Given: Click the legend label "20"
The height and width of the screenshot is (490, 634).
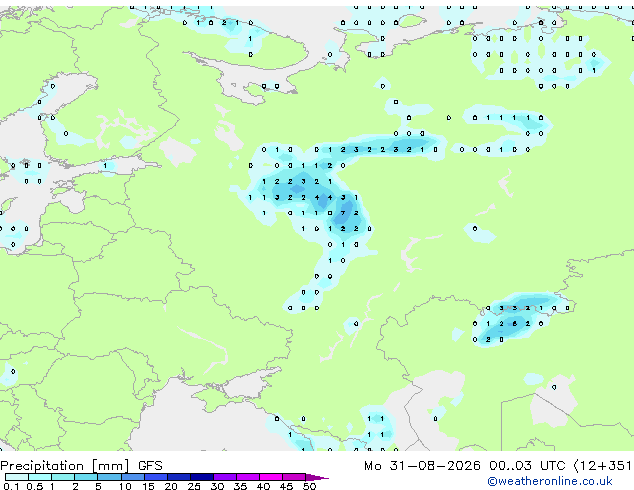Looking at the screenshot, I should click(x=171, y=486).
